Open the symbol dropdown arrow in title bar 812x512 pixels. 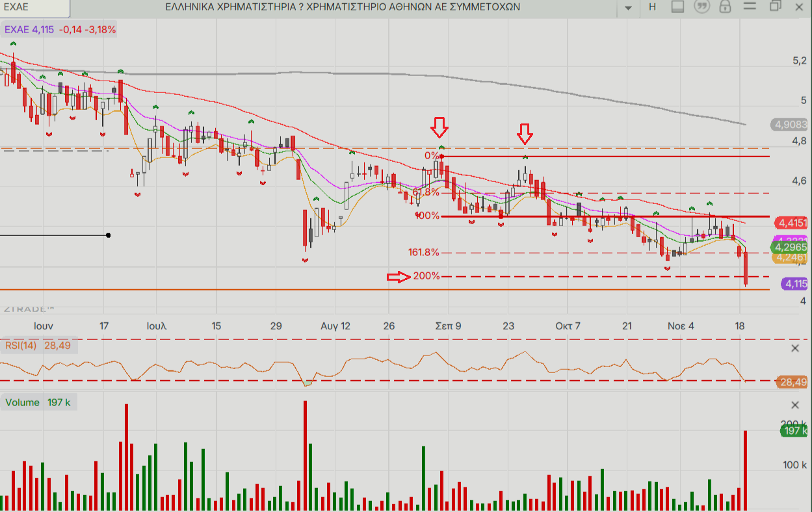click(x=628, y=7)
